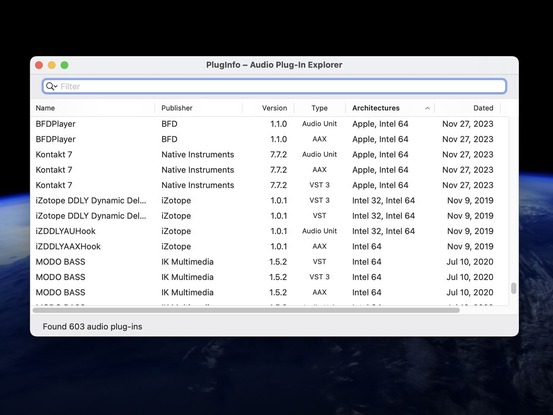This screenshot has width=553, height=415.
Task: Click the vertical scrollbar thumb
Action: click(514, 288)
